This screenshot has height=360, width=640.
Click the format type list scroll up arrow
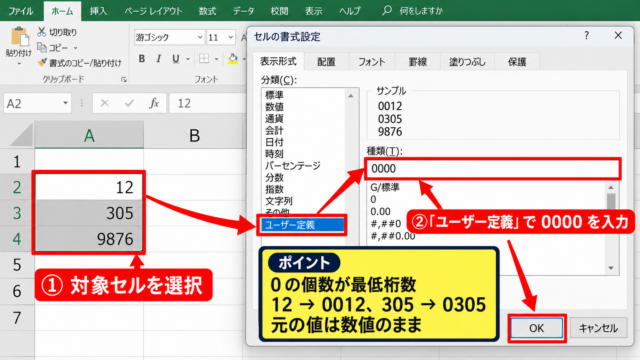pos(611,187)
